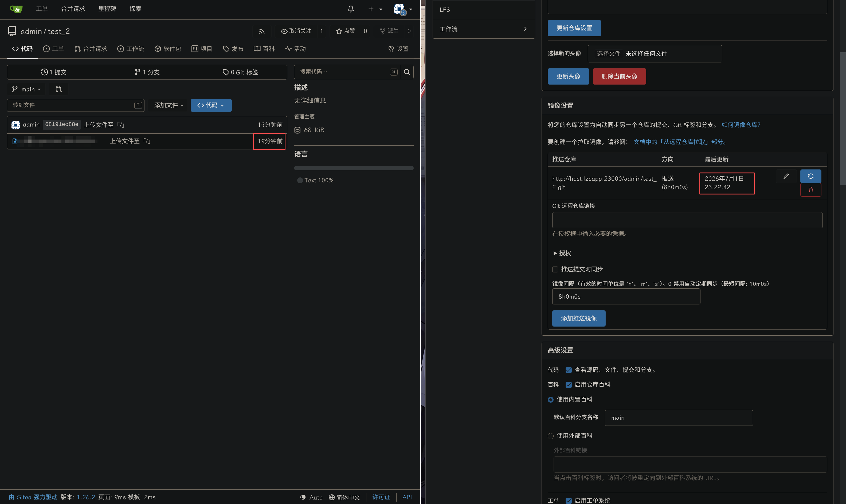
Task: Open the main branch dropdown
Action: tap(26, 89)
